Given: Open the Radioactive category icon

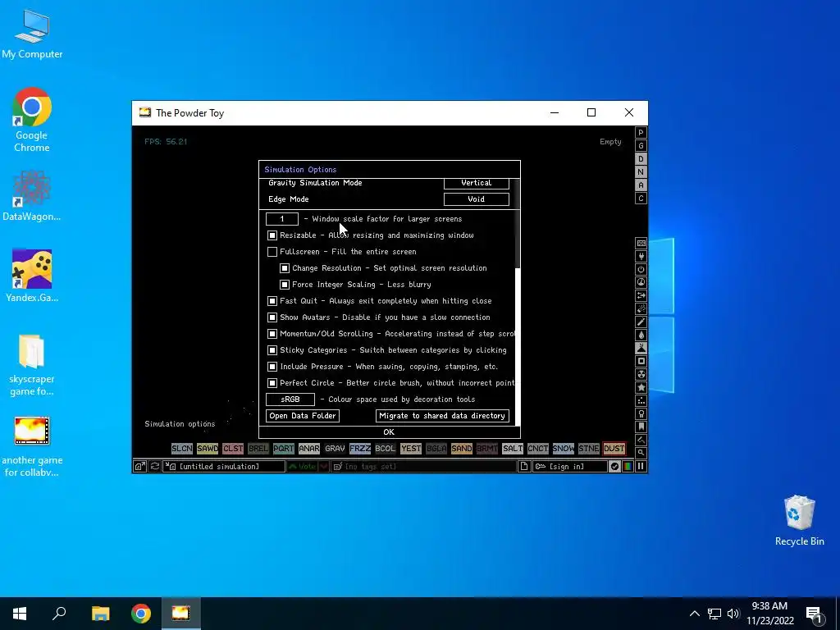Looking at the screenshot, I should 641,374.
